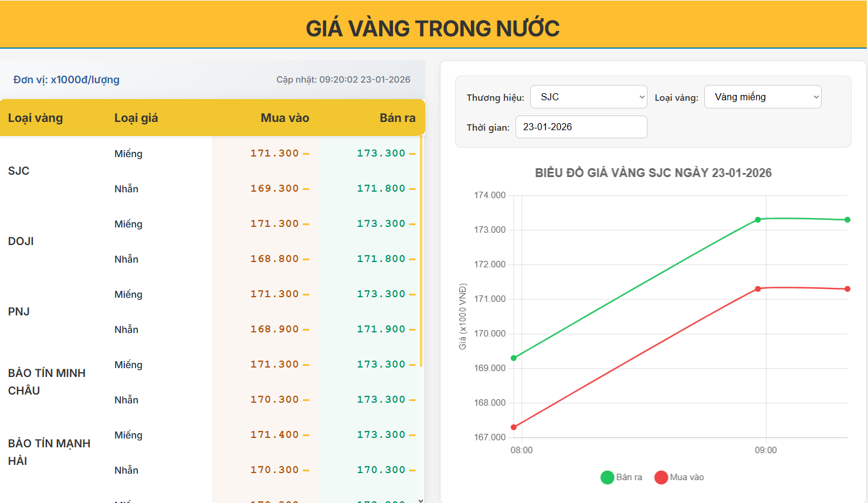Select the PNJ brand row label
This screenshot has height=503, width=868.
[19, 311]
